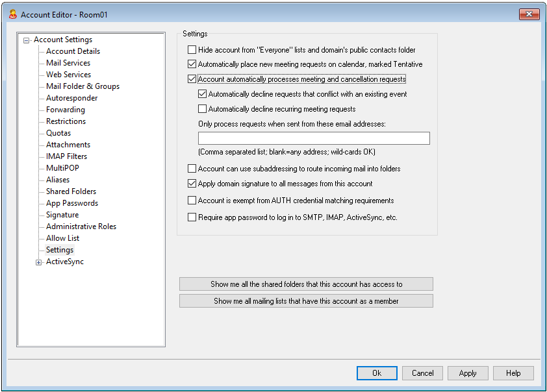The height and width of the screenshot is (392, 547).
Task: Toggle automatically decline conflicting requests checkbox
Action: pyautogui.click(x=202, y=95)
